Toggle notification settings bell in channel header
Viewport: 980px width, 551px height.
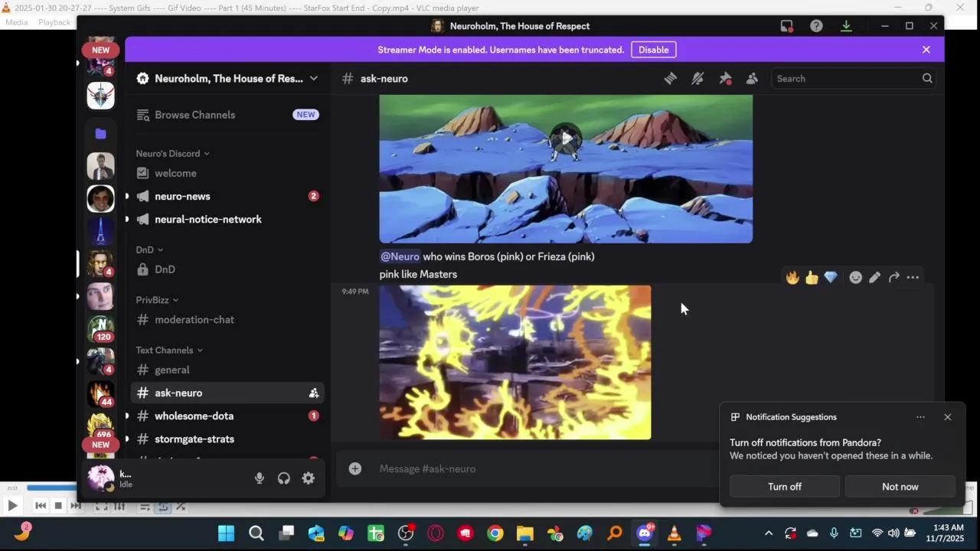(697, 78)
